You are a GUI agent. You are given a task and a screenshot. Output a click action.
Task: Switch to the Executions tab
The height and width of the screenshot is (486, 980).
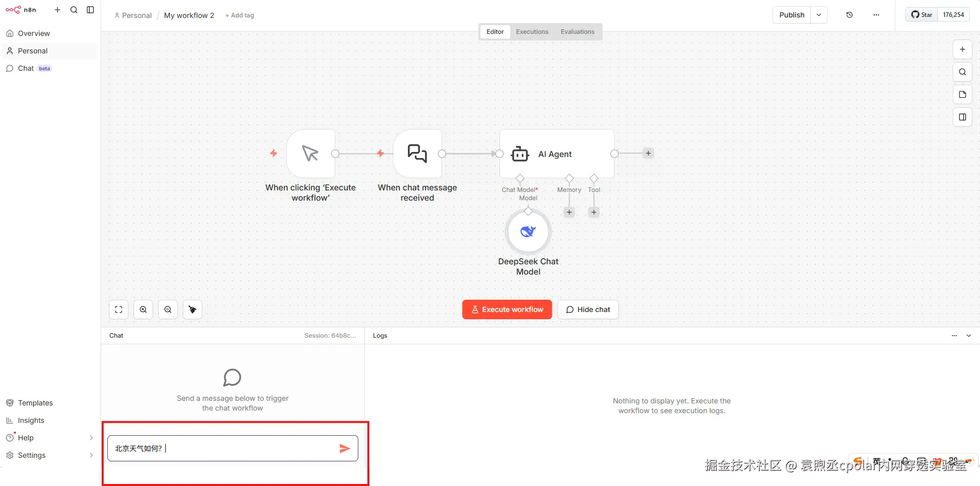(532, 32)
